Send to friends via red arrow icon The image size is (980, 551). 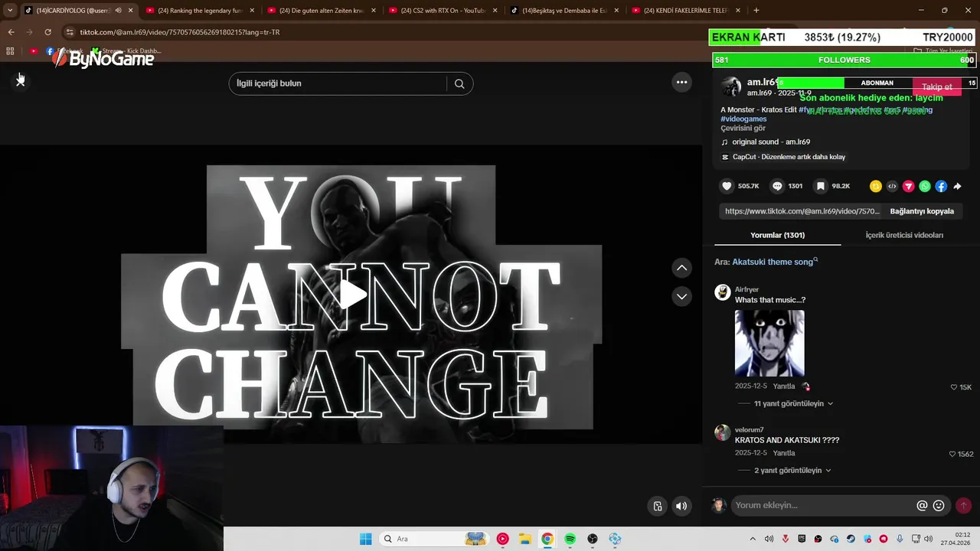coord(908,186)
